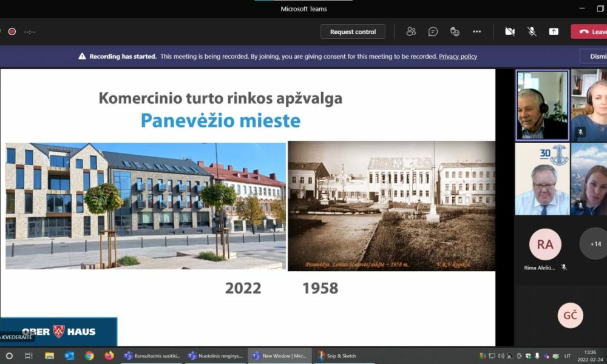Open the meeting chat conversation
This screenshot has height=364, width=607.
tap(433, 32)
